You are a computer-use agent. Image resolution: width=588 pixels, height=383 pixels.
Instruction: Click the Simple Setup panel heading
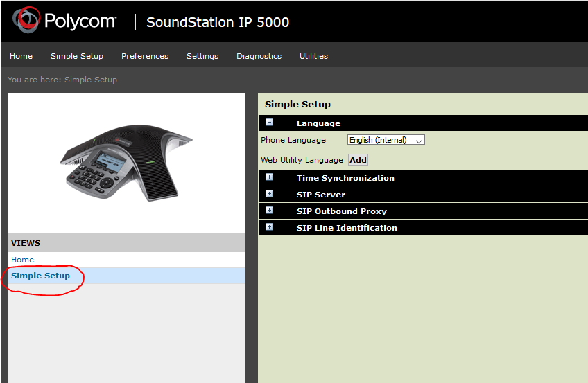click(x=297, y=105)
